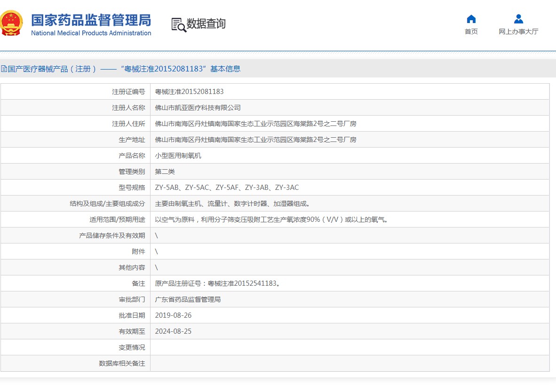
Task: Click the online service hall person icon
Action: click(x=518, y=19)
